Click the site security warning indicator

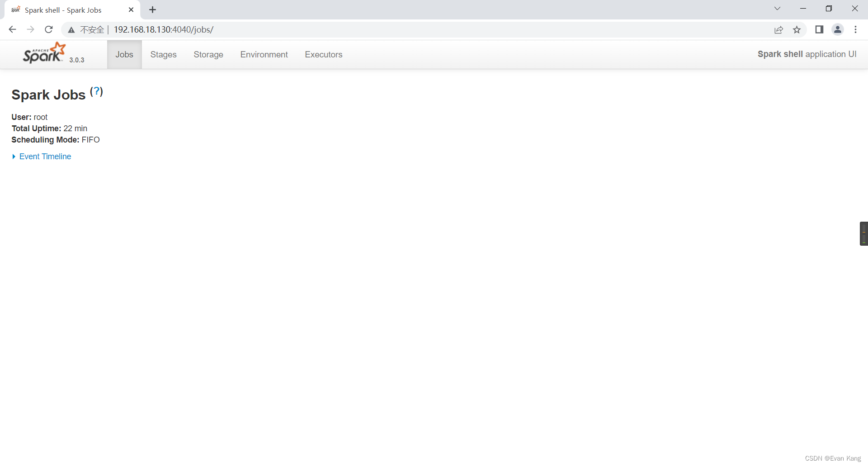(x=71, y=29)
